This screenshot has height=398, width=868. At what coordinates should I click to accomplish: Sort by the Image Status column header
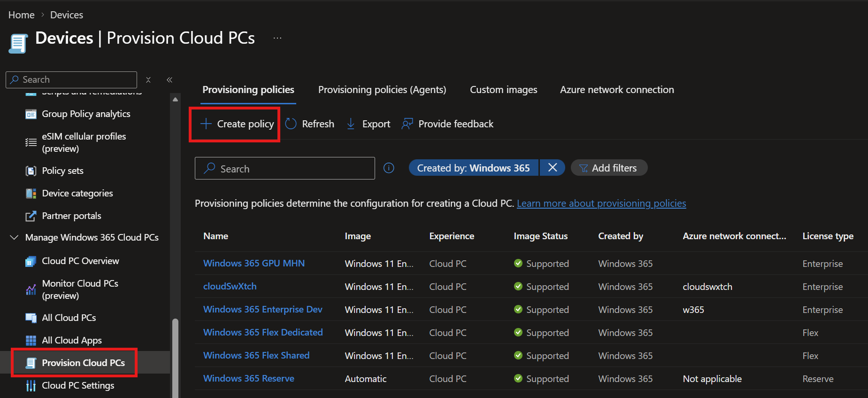coord(541,236)
